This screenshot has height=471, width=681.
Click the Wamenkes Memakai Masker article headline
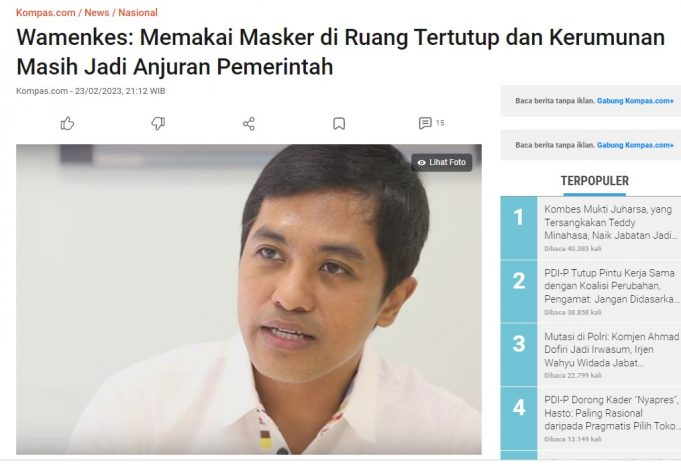point(340,52)
